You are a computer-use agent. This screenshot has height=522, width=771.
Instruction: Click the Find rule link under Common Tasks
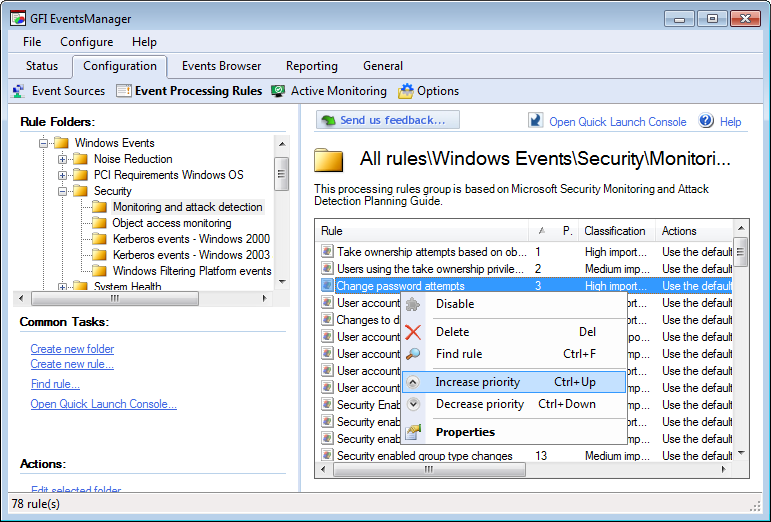[x=55, y=384]
